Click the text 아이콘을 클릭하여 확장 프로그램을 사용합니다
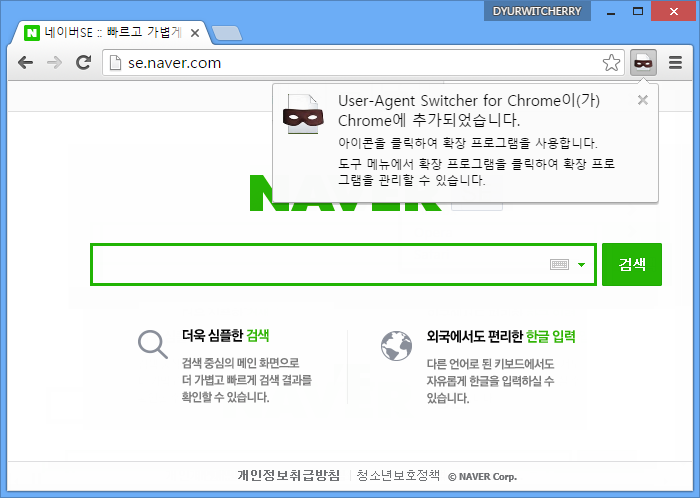700x498 pixels. tap(467, 143)
